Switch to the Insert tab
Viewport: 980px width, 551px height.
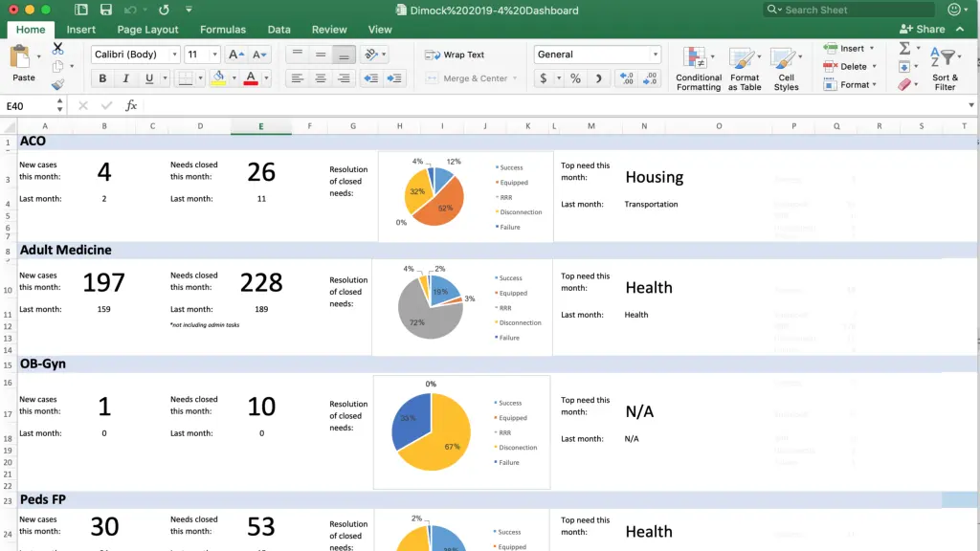[80, 30]
